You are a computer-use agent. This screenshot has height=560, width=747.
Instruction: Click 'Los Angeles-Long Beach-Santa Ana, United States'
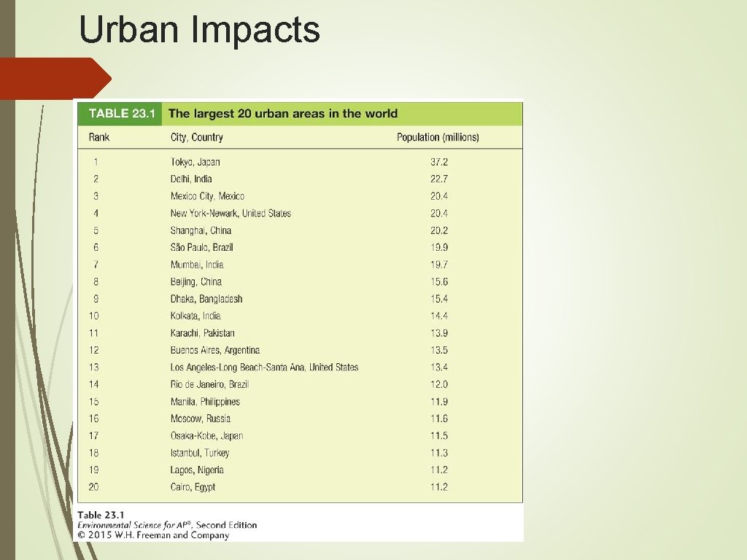264,367
